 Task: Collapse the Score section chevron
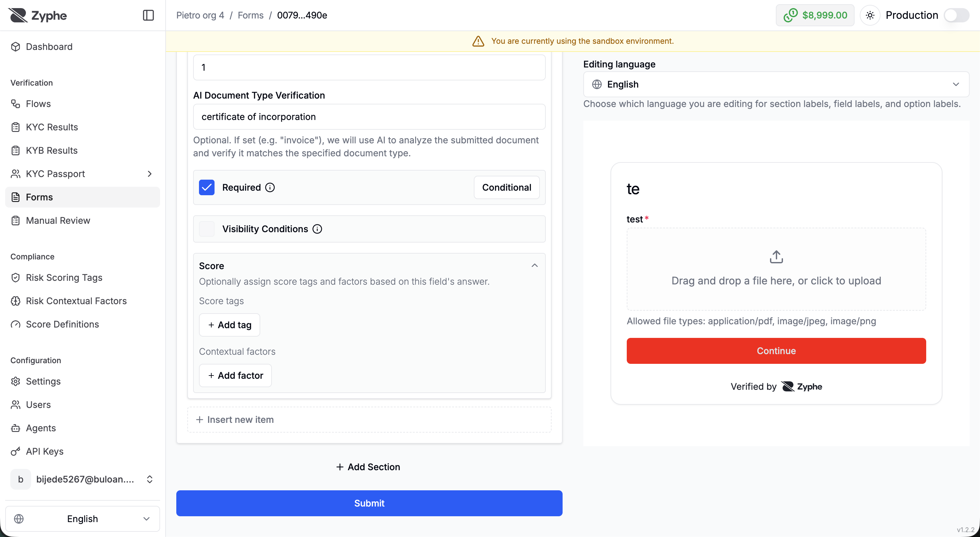534,265
